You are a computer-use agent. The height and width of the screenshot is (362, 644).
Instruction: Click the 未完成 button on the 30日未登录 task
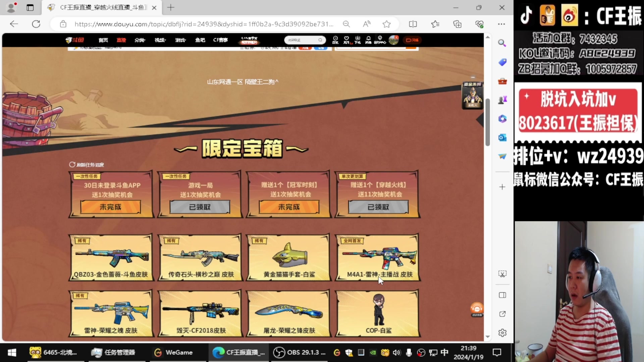point(110,207)
